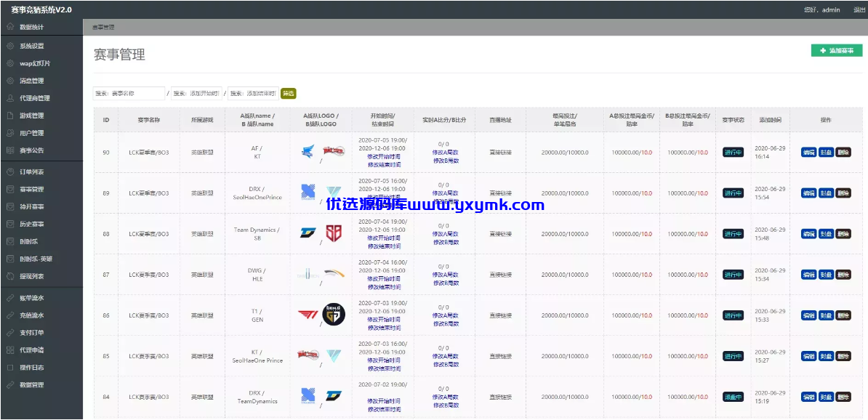Click the 赛事状态 column header

tap(733, 120)
